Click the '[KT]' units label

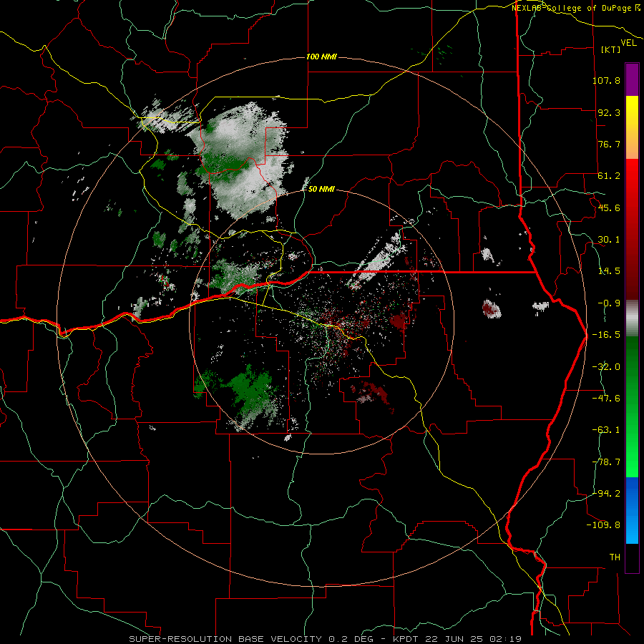[611, 49]
